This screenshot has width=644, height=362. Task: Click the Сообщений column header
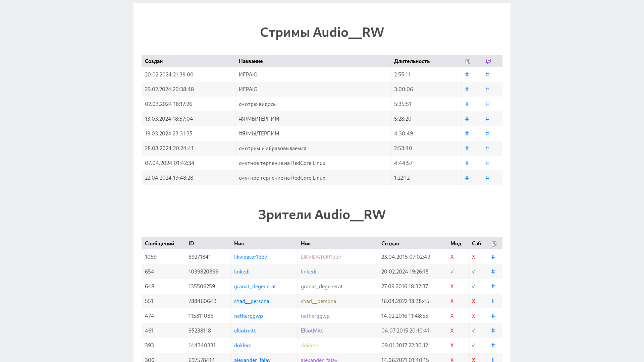click(x=159, y=243)
